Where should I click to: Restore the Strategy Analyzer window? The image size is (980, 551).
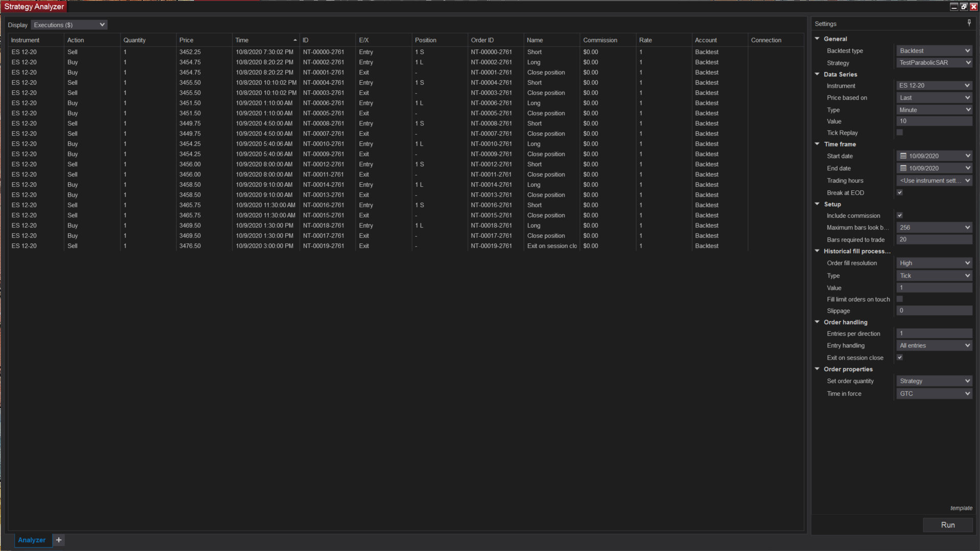[x=964, y=7]
